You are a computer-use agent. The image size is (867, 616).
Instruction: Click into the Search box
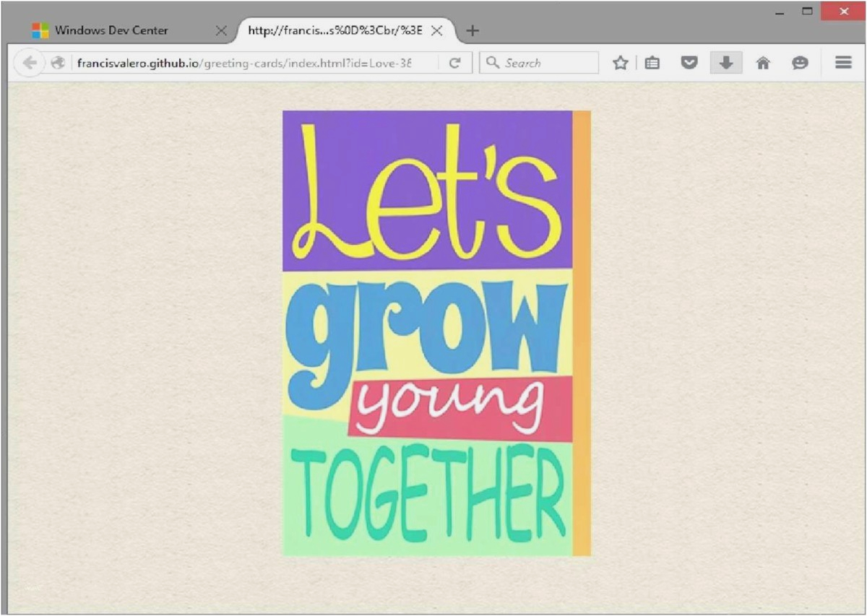[x=539, y=63]
